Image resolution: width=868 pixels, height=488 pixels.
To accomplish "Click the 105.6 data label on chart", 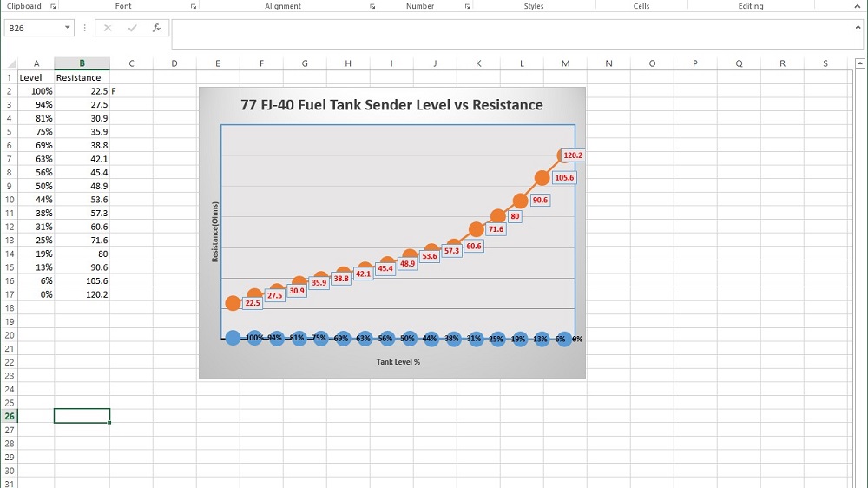I will pyautogui.click(x=564, y=178).
